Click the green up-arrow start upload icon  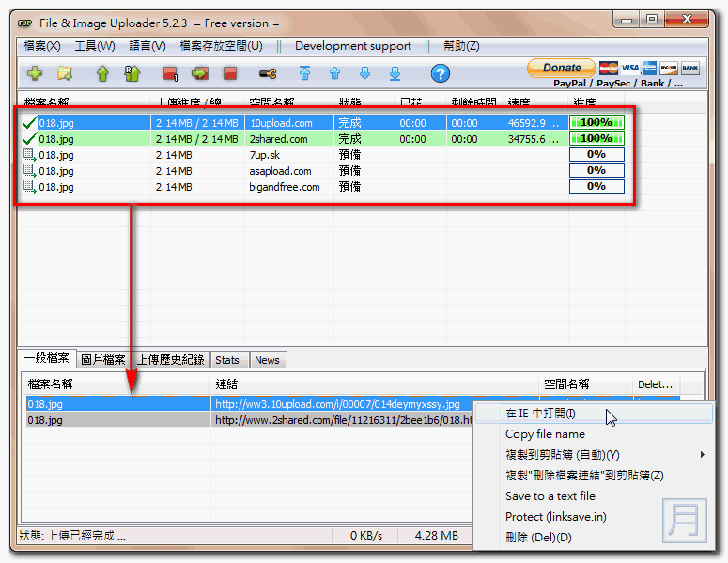(102, 73)
